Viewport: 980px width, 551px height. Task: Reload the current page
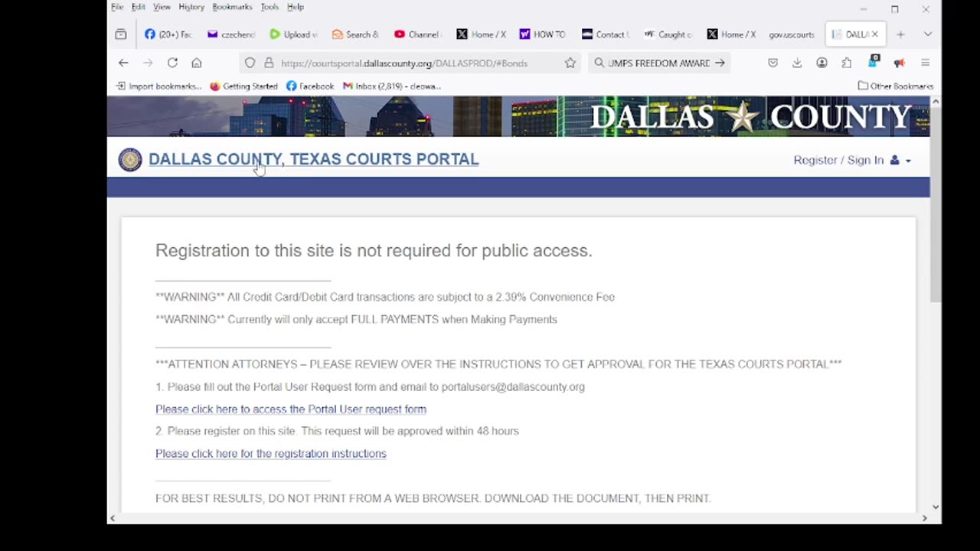tap(172, 63)
